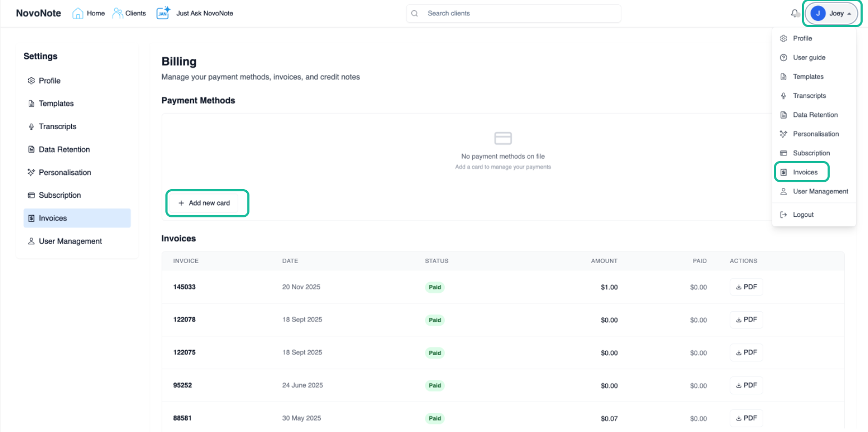
Task: Open Templates in the Settings sidebar
Action: (56, 104)
